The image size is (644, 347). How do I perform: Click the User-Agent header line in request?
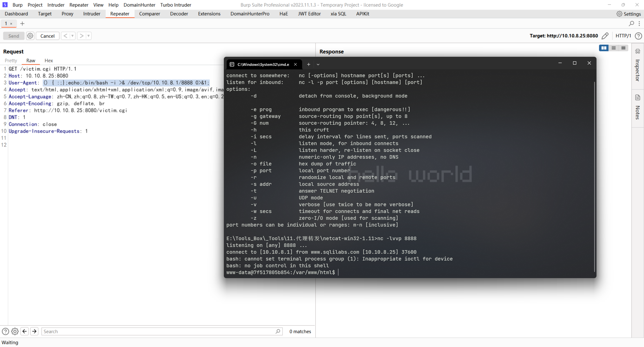point(109,83)
